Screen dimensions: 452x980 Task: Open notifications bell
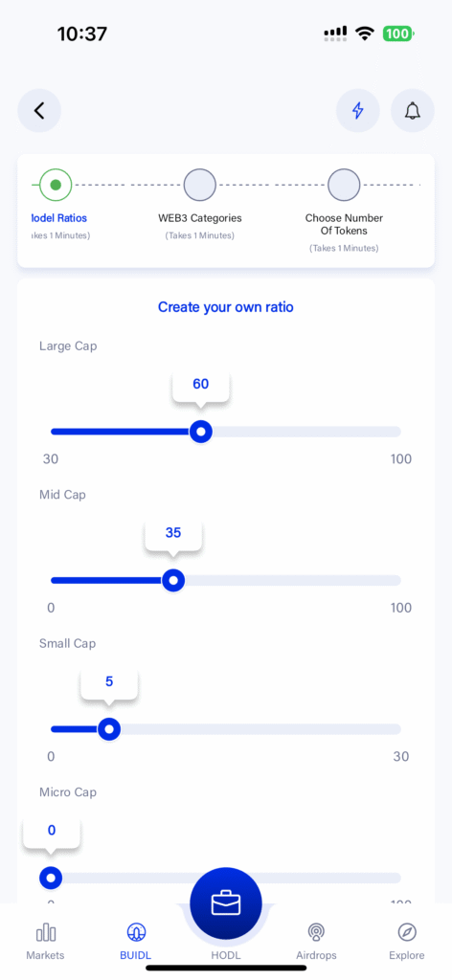tap(412, 111)
